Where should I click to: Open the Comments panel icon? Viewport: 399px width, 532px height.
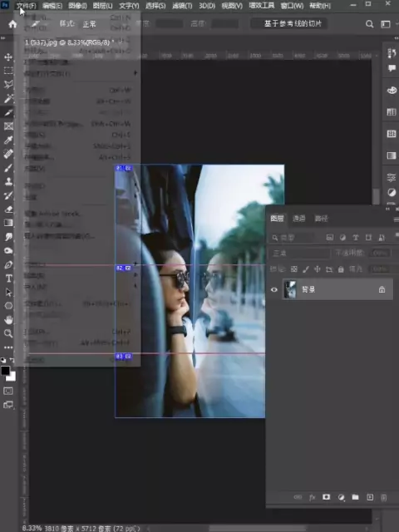(x=392, y=68)
